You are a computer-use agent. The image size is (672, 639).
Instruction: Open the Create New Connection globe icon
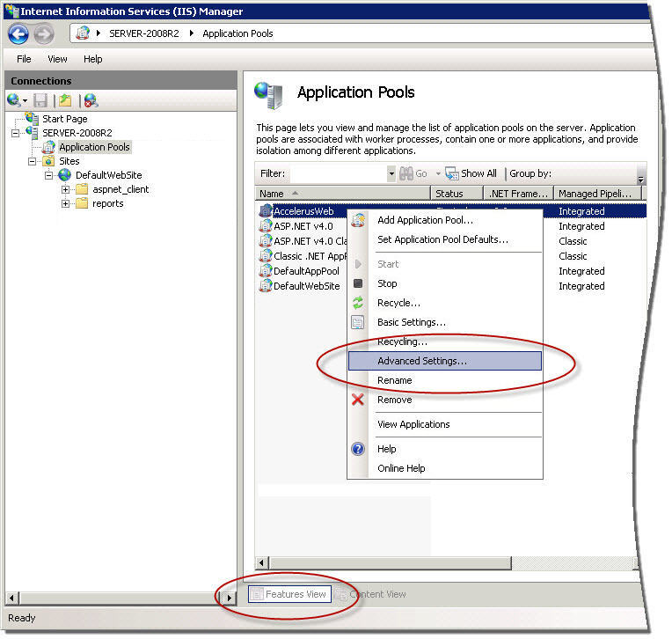(x=13, y=100)
